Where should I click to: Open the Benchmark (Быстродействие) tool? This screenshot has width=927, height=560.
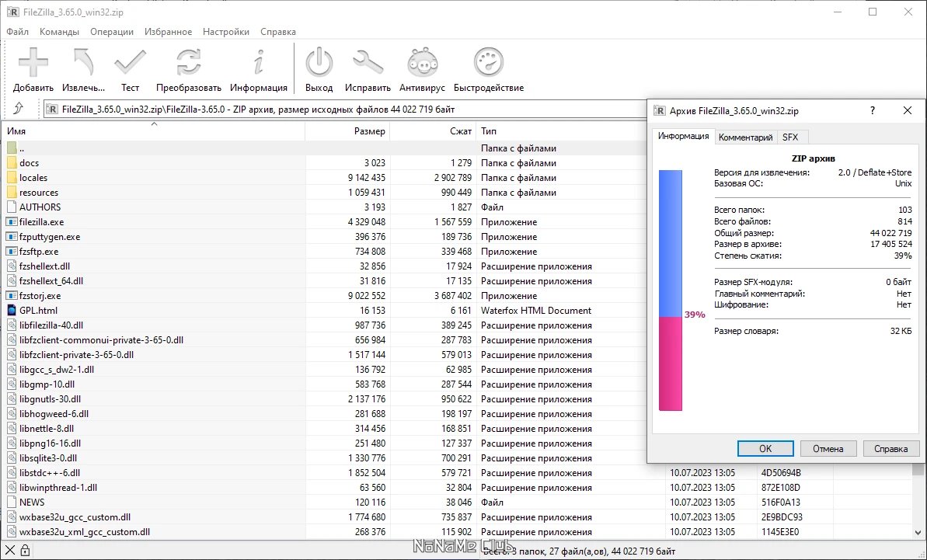coord(489,63)
